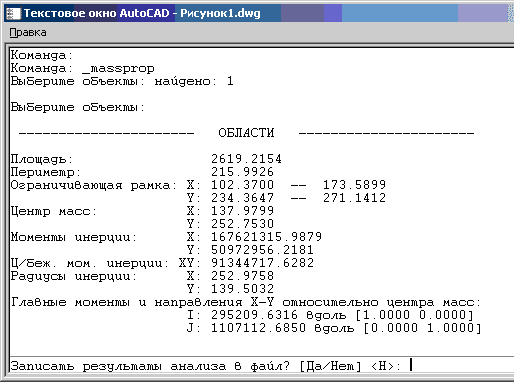Click principal moment I value 295209.6316
Screen dimensions: 514x382
pos(254,315)
